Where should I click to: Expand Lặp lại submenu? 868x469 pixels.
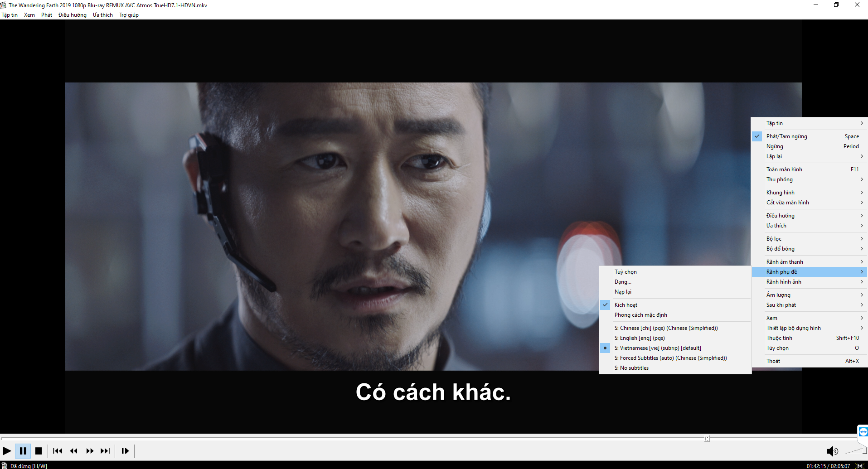tap(810, 156)
